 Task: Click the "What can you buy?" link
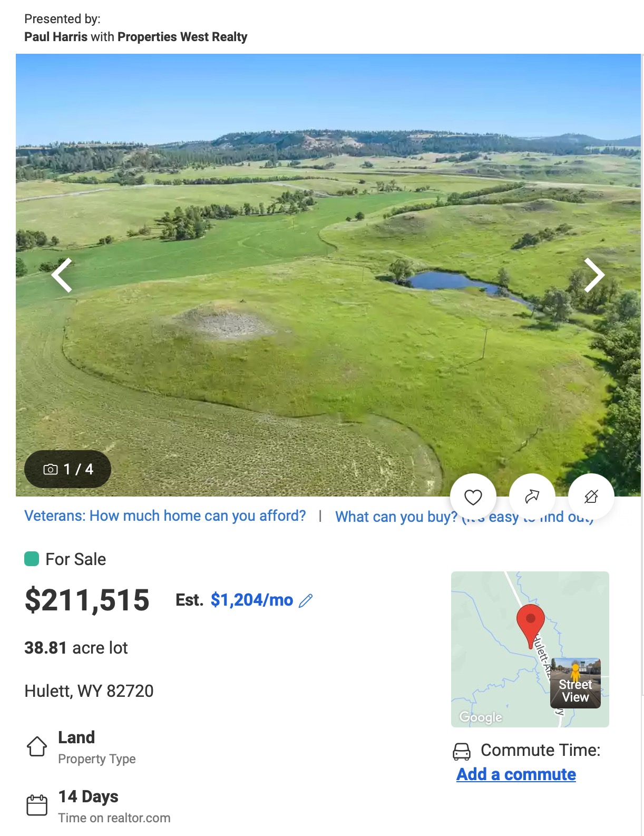point(396,517)
